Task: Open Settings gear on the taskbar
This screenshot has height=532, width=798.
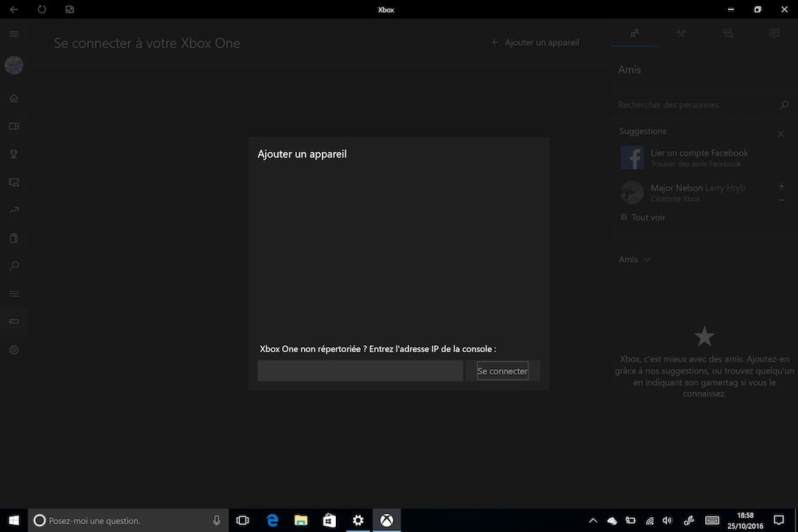Action: click(x=358, y=520)
